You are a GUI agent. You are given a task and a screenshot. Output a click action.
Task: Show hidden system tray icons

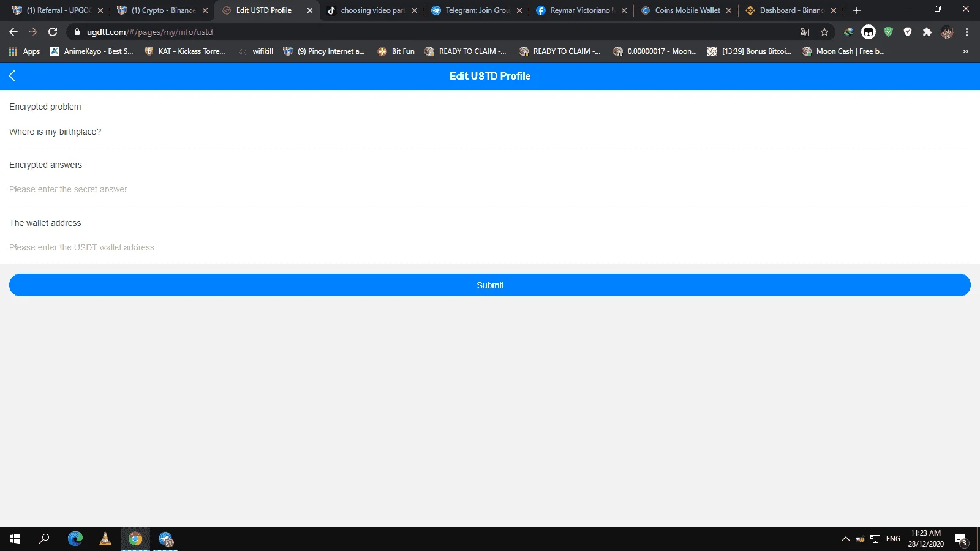click(845, 539)
